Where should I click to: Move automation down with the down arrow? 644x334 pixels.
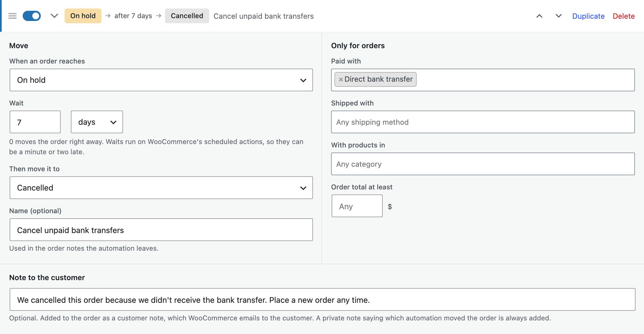point(558,16)
